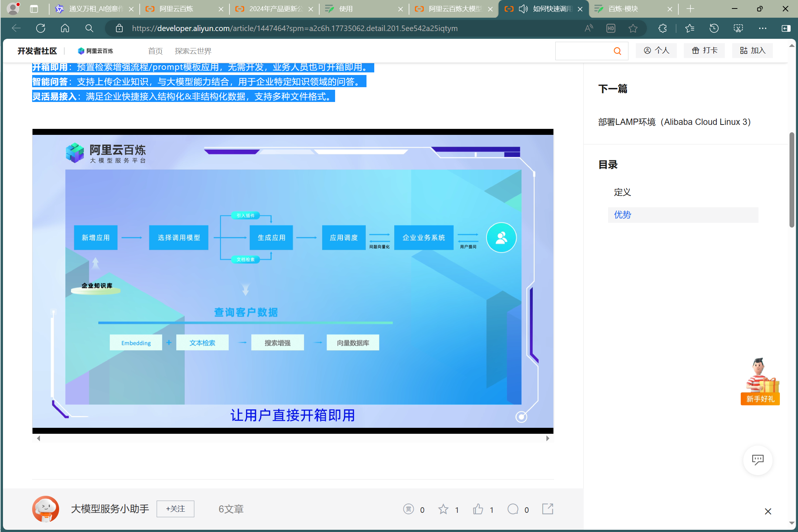This screenshot has width=798, height=532.
Task: Go to browser home page
Action: click(x=65, y=28)
